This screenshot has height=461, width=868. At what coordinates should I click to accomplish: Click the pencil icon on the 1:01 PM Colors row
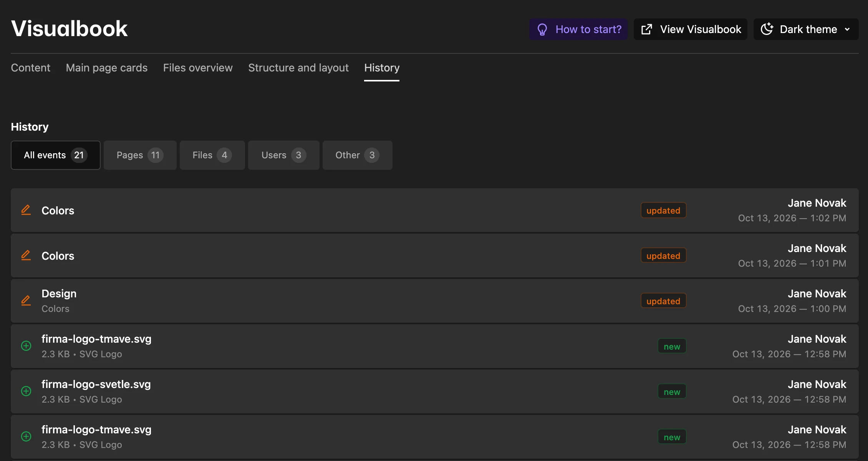[x=26, y=255]
